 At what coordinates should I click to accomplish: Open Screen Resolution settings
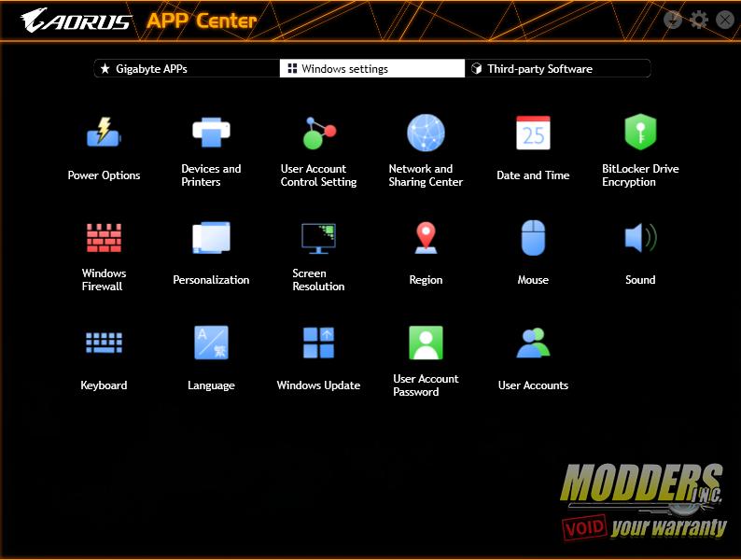318,239
